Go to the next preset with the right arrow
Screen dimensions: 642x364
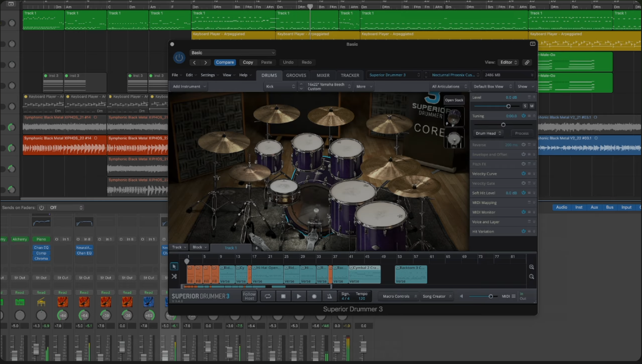point(206,62)
